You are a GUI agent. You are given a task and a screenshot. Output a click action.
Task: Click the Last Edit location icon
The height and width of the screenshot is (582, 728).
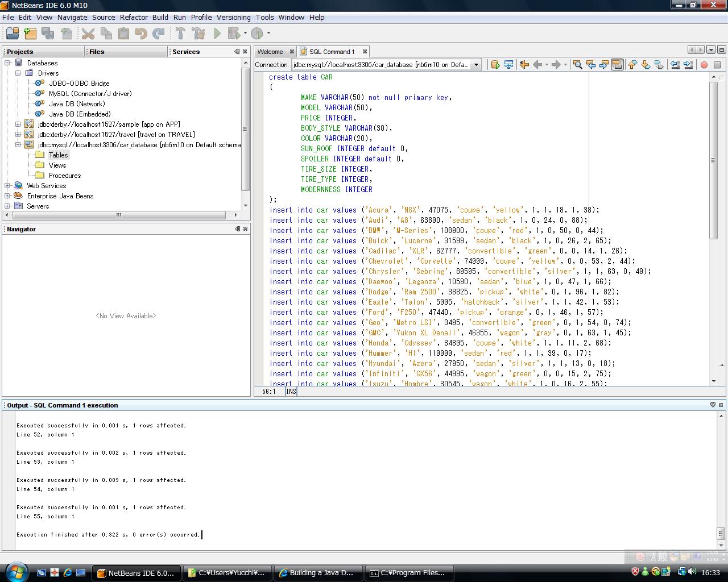tap(524, 65)
